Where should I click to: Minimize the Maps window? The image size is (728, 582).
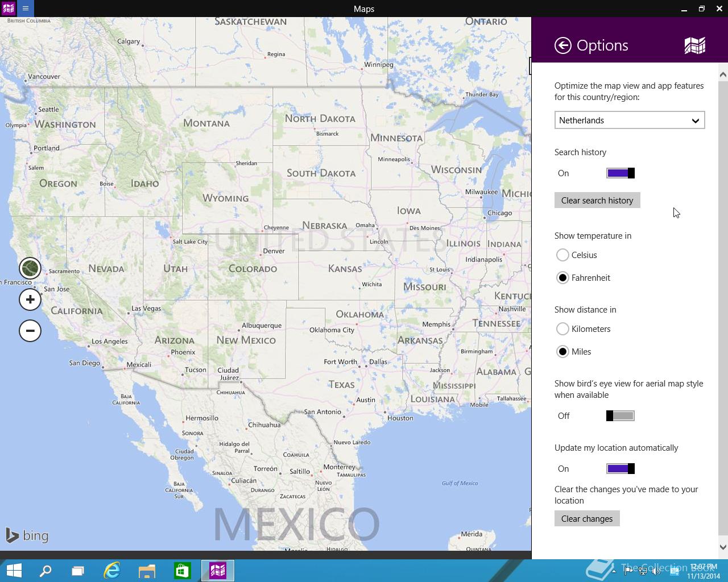(683, 9)
